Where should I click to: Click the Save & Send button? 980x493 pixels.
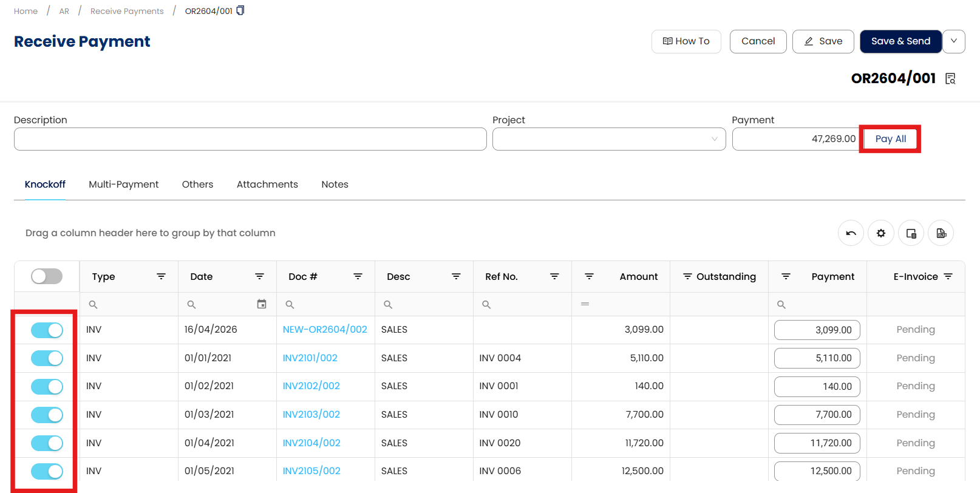(x=901, y=41)
